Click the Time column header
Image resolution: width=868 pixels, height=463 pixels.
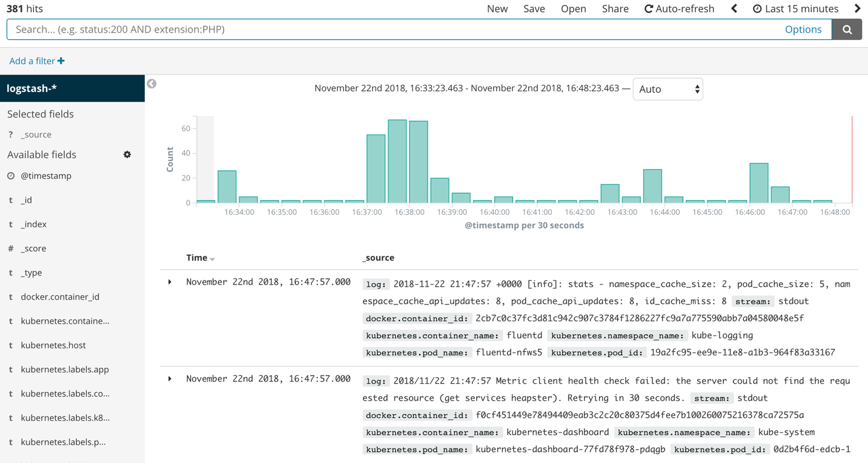[197, 258]
